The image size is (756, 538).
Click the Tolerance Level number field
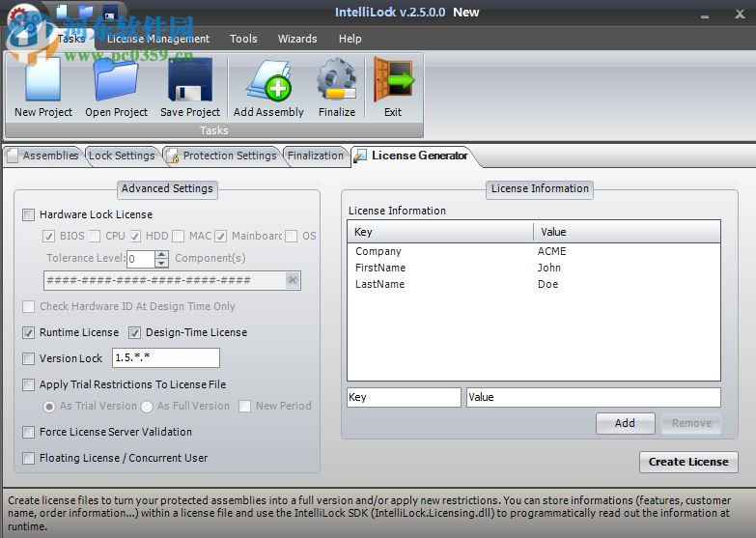click(141, 259)
